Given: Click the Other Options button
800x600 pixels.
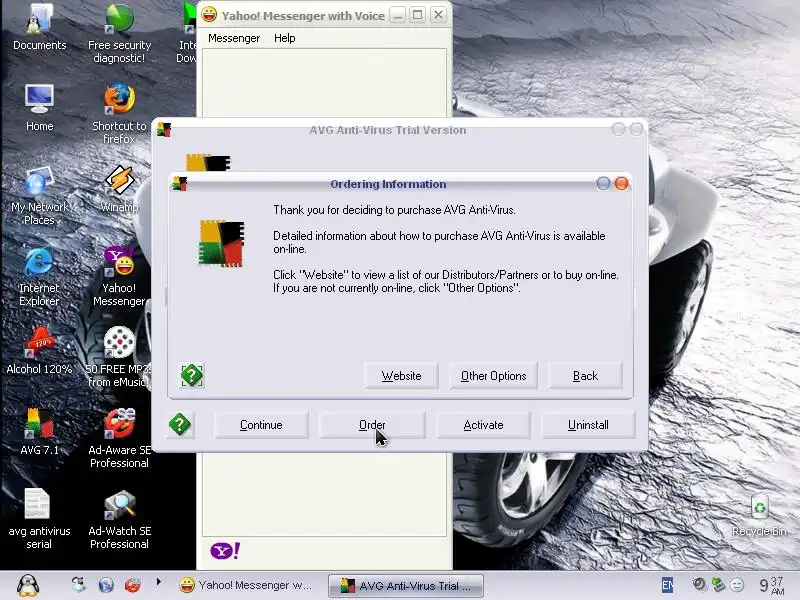Looking at the screenshot, I should click(x=493, y=376).
